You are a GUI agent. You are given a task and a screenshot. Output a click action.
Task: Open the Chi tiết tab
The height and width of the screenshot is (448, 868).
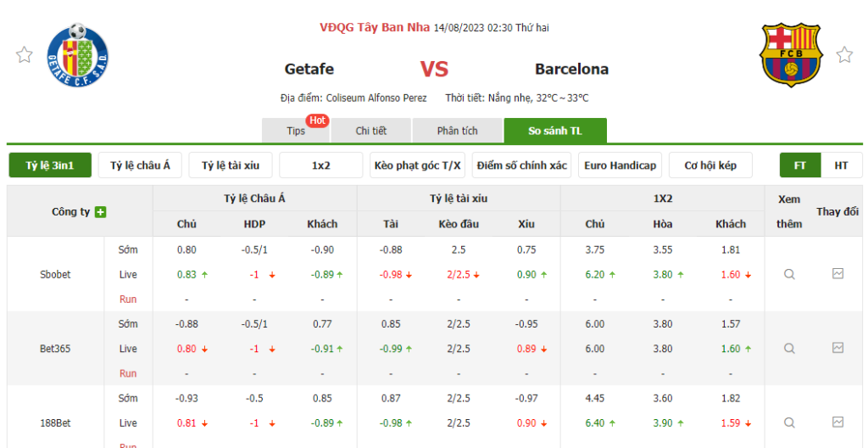point(371,131)
